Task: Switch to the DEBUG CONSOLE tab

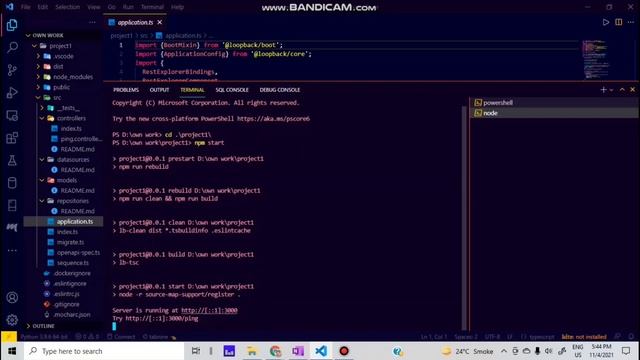Action: 280,90
